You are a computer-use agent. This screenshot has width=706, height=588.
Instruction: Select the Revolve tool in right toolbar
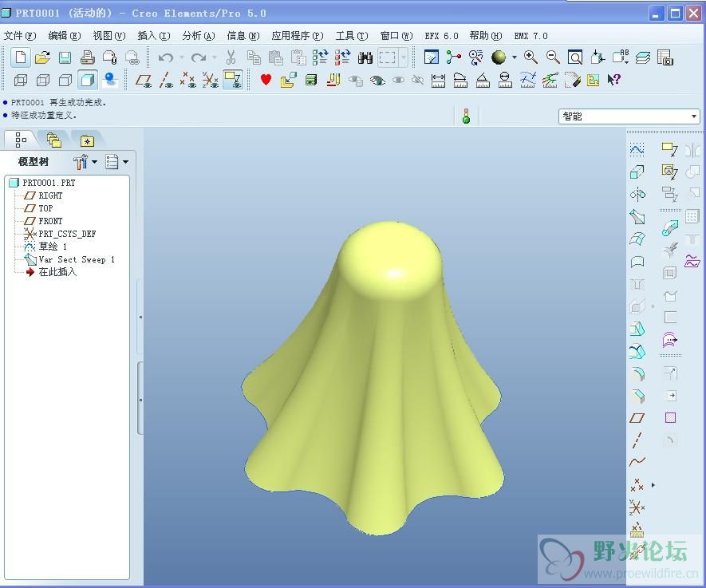coord(637,194)
